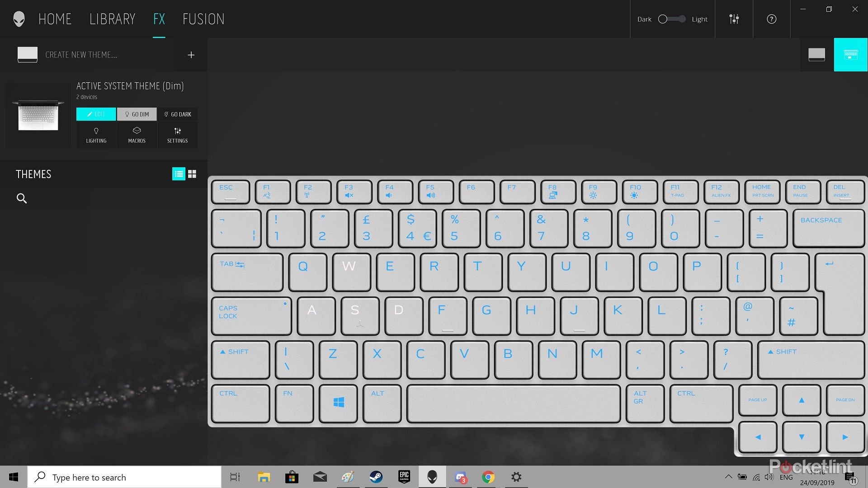Switch to the LIBRARY tab
The height and width of the screenshot is (488, 868).
click(x=113, y=19)
